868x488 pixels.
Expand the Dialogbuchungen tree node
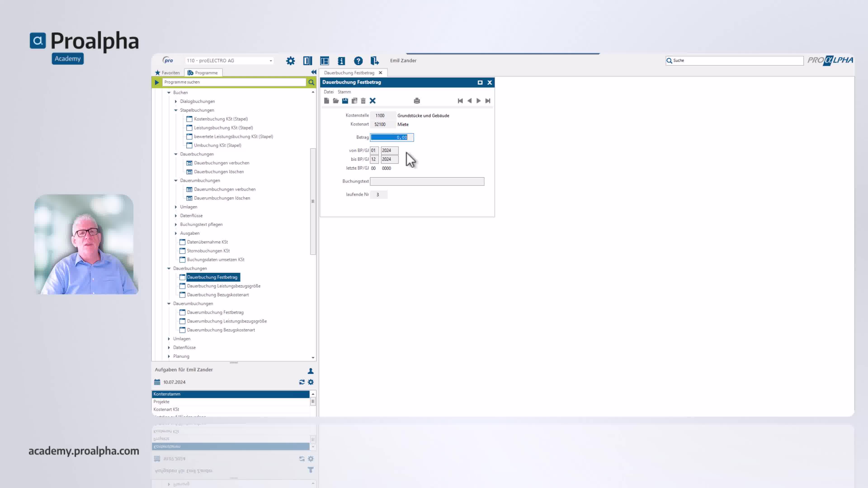(x=176, y=101)
